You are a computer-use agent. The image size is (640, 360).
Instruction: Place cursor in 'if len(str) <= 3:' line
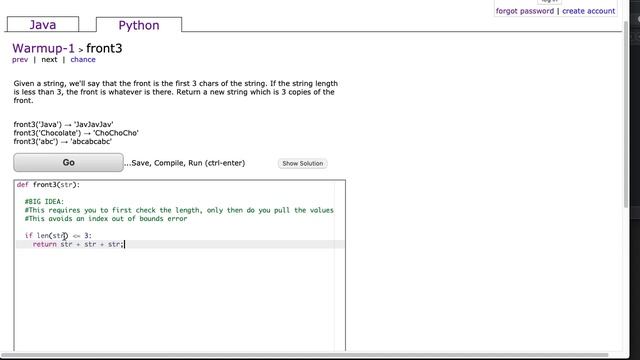[x=58, y=236]
